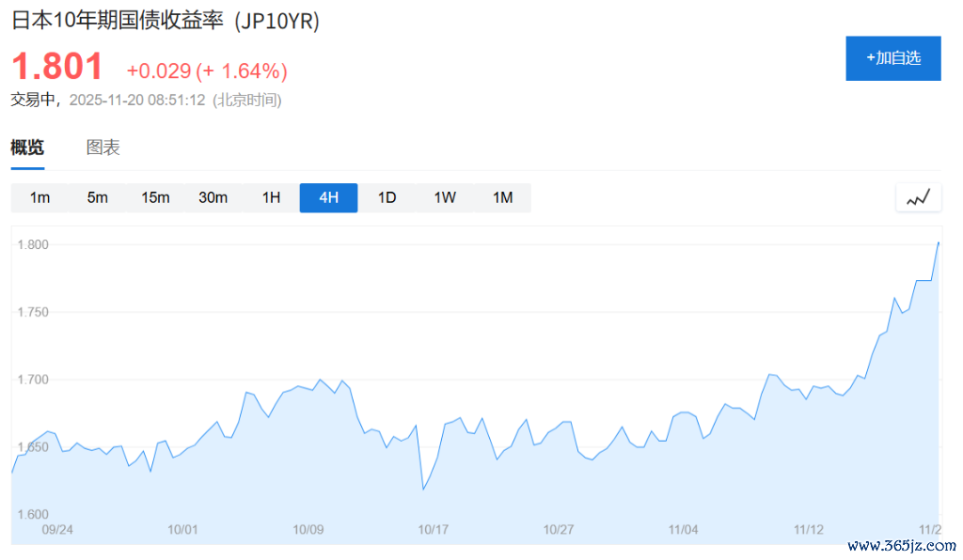Click the 1.801 current yield value
963x560 pixels.
(57, 68)
